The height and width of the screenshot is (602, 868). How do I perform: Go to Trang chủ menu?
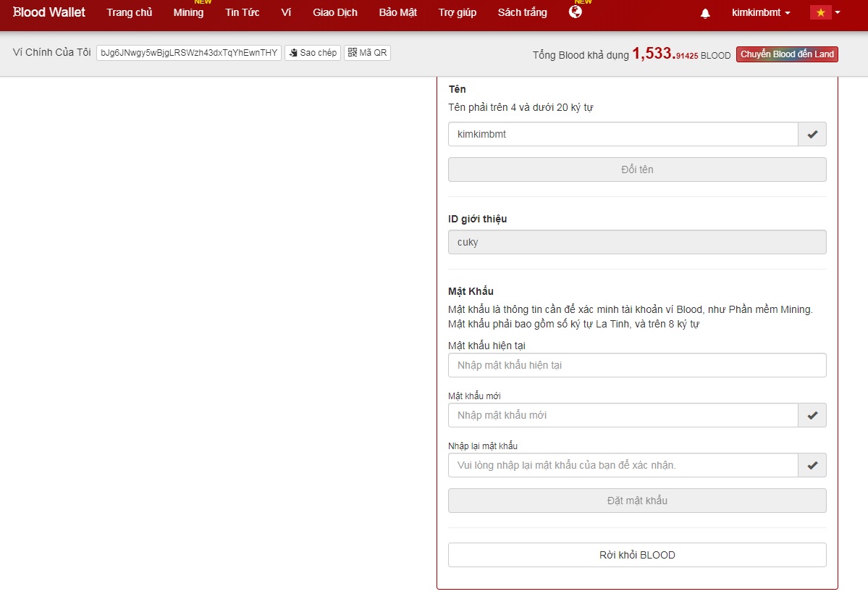(x=130, y=12)
